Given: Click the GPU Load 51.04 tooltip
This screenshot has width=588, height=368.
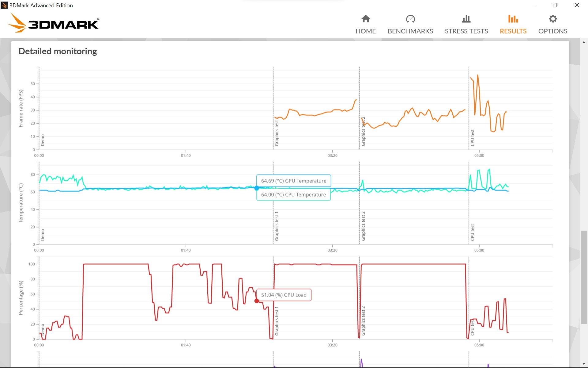Looking at the screenshot, I should (x=284, y=295).
